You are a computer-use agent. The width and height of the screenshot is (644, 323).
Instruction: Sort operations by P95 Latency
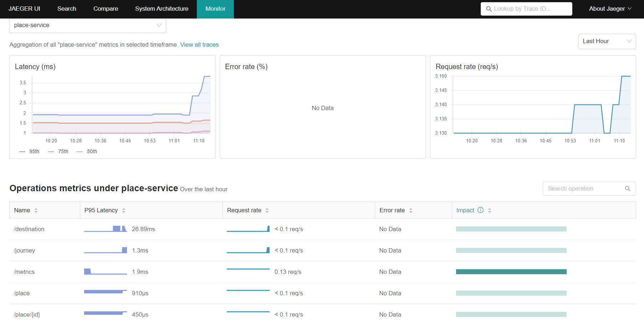click(123, 210)
